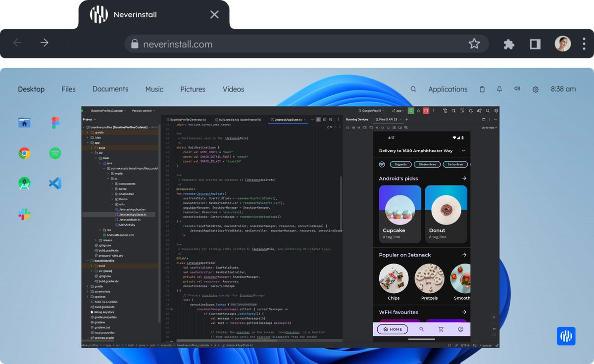Viewport: 594px width, 364px height.
Task: Click arrow next to Android's picks
Action: point(464,178)
